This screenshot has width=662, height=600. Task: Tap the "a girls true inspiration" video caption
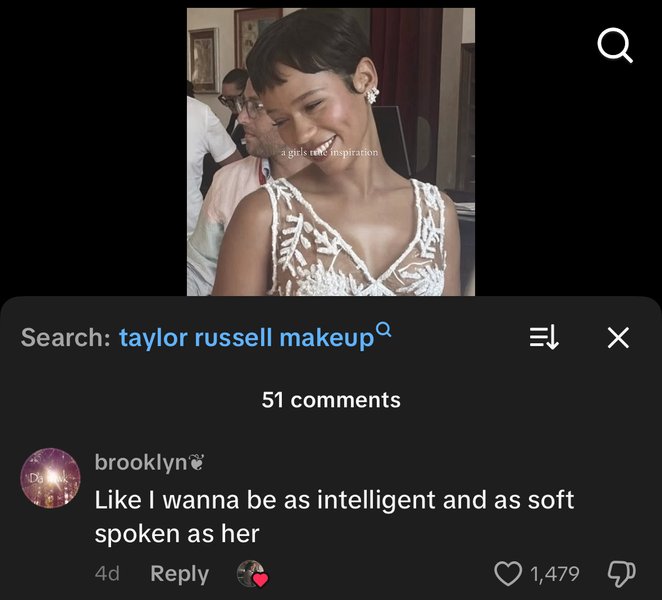click(x=329, y=152)
